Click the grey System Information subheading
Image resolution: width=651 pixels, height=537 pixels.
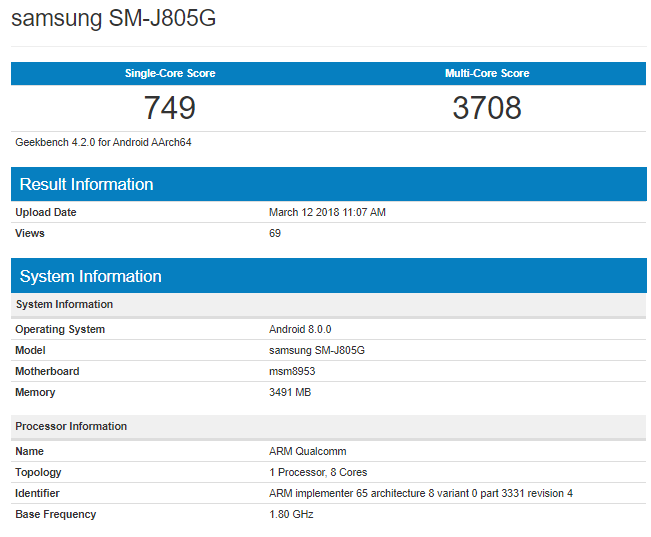tap(64, 304)
